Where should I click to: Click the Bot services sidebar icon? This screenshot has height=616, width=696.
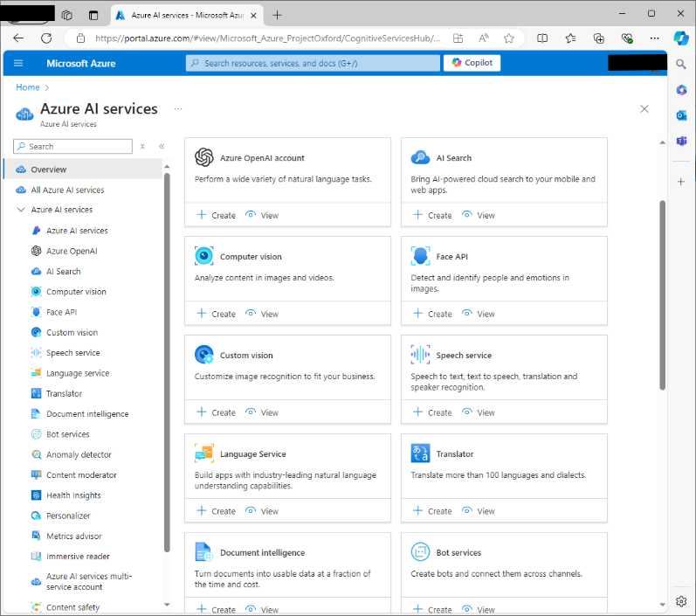[x=36, y=434]
